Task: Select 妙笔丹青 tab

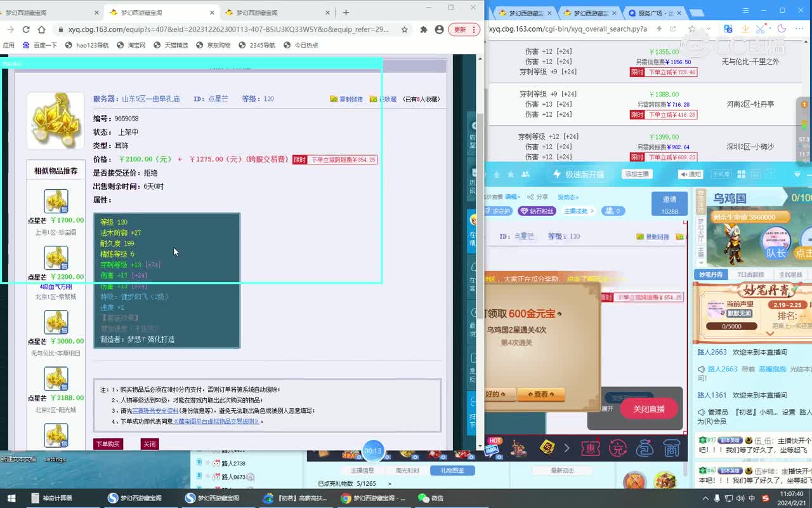Action: click(x=711, y=274)
